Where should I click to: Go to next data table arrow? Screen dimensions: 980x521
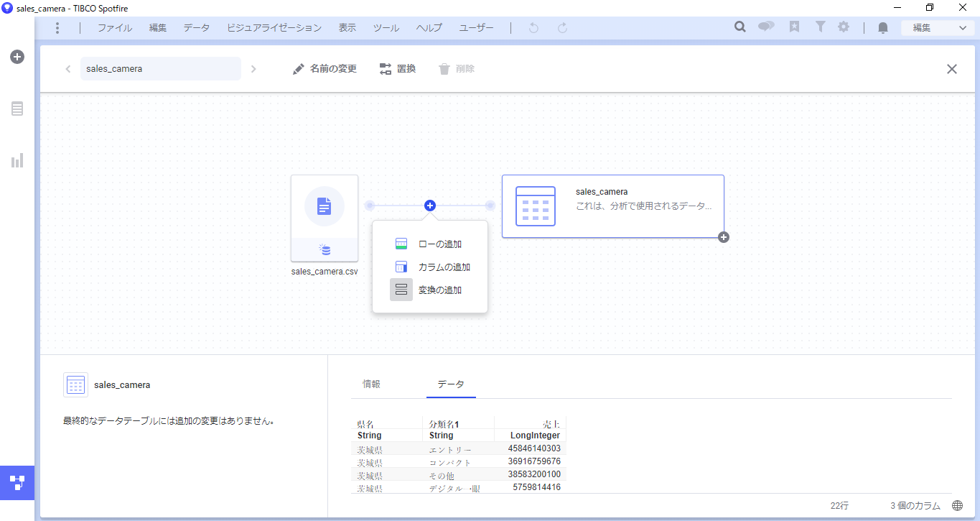[253, 69]
